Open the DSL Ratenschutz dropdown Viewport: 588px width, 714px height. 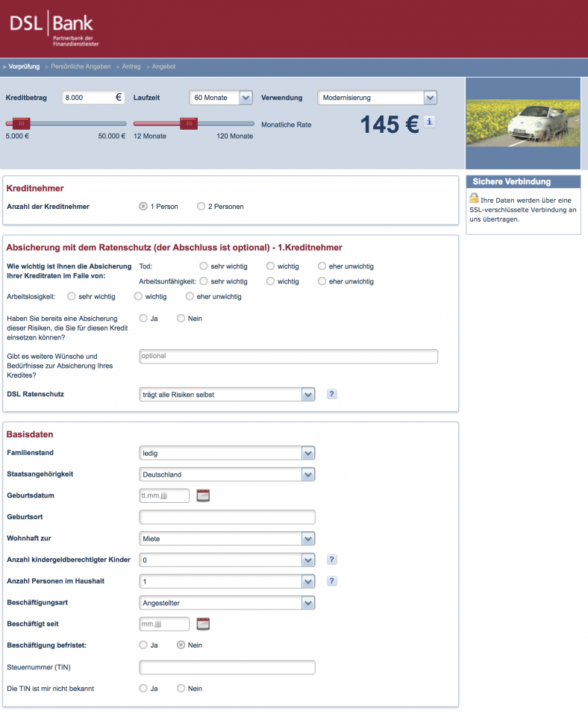click(x=227, y=395)
